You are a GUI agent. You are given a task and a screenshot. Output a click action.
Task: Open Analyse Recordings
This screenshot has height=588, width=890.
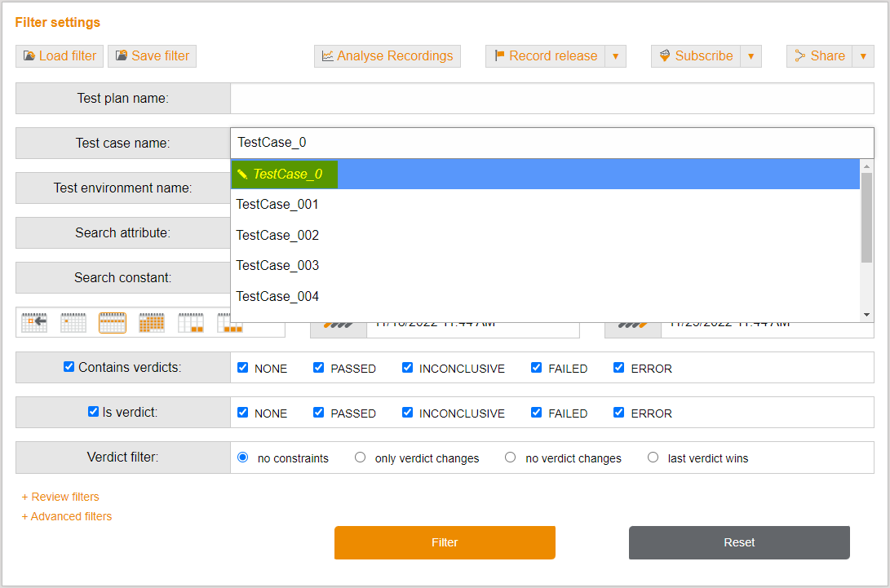click(387, 56)
